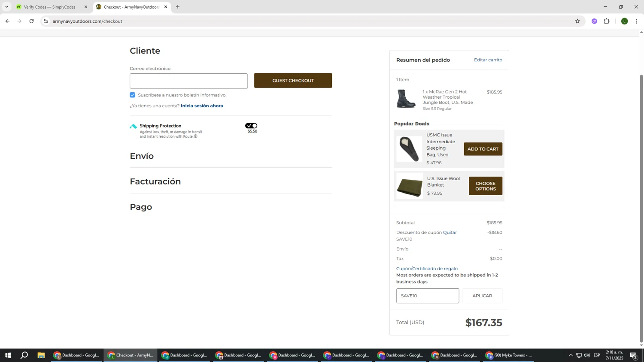Toggle the Shipping Protection switch
The height and width of the screenshot is (362, 644).
(x=251, y=126)
